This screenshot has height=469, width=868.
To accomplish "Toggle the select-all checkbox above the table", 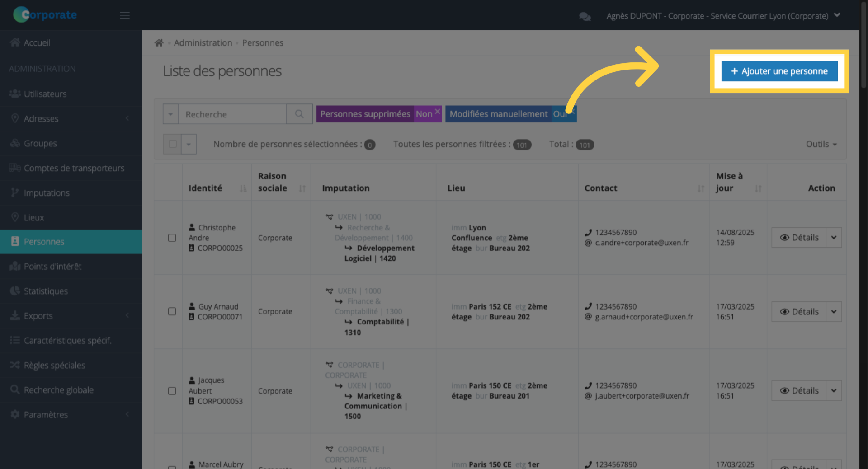I will coord(172,144).
